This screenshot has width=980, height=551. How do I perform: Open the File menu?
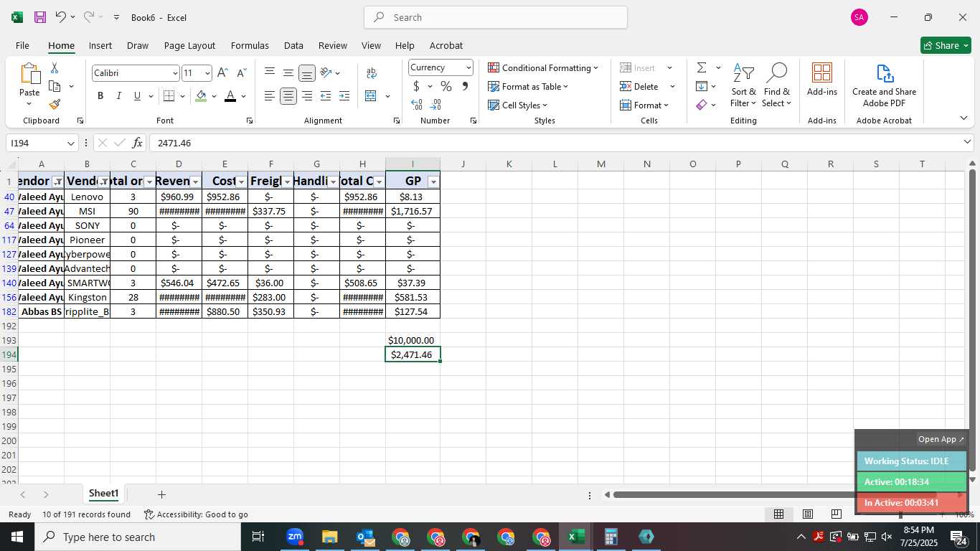pos(22,45)
